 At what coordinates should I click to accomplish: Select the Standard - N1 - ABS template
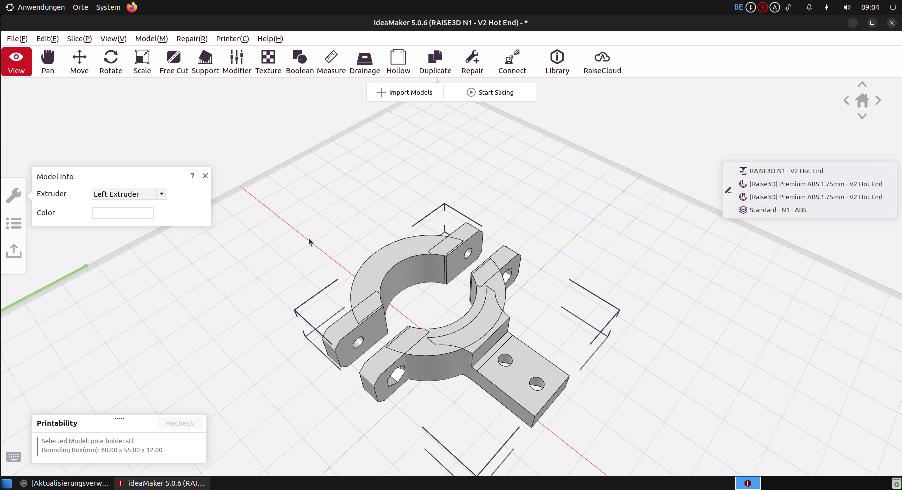point(773,210)
